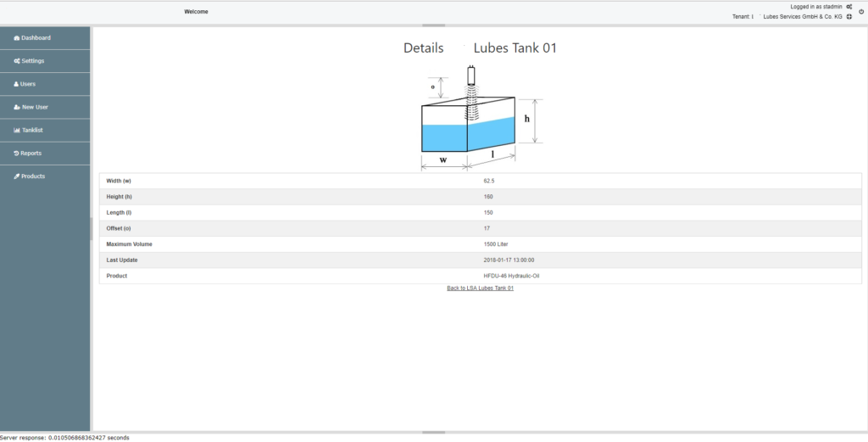Click the Server response time text
The height and width of the screenshot is (442, 868).
64,438
